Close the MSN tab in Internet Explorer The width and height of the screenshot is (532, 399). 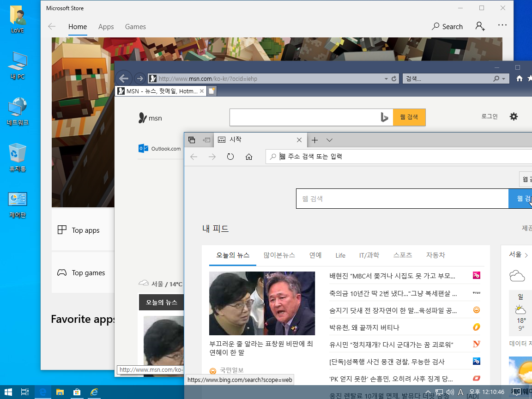click(202, 91)
